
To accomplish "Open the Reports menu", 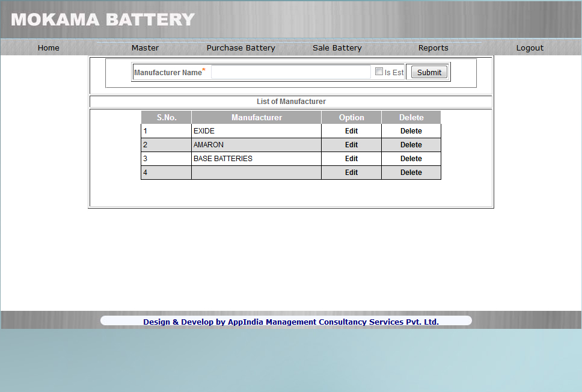I will pyautogui.click(x=433, y=48).
